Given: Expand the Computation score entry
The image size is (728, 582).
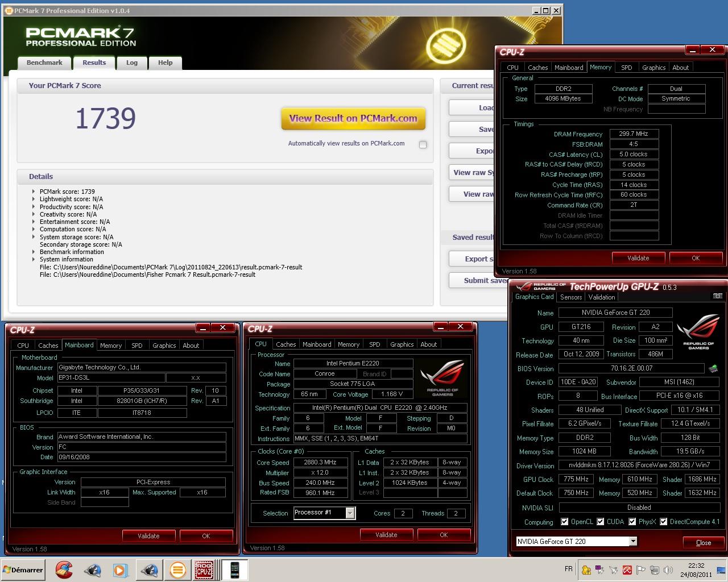Looking at the screenshot, I should click(34, 229).
